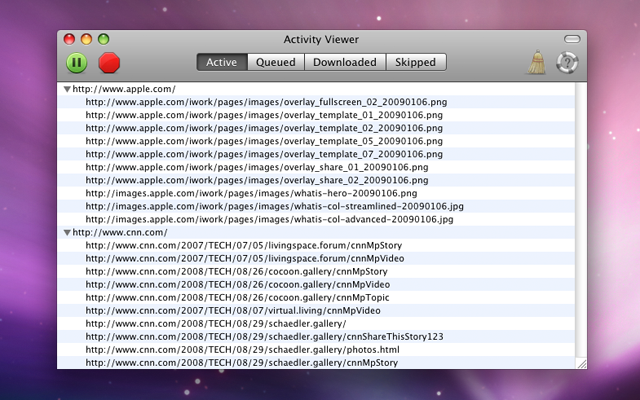
Task: Select the cnnShareThisStory123 URL row
Action: coord(264,337)
